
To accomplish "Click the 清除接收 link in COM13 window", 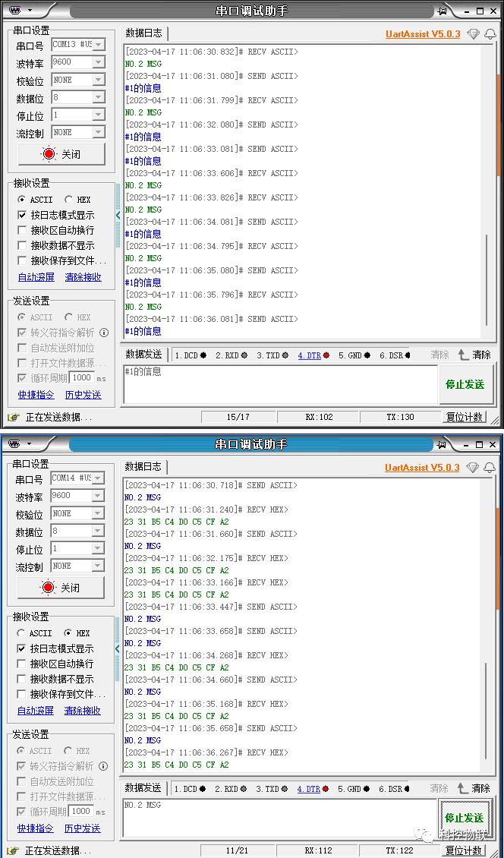I will (x=83, y=277).
